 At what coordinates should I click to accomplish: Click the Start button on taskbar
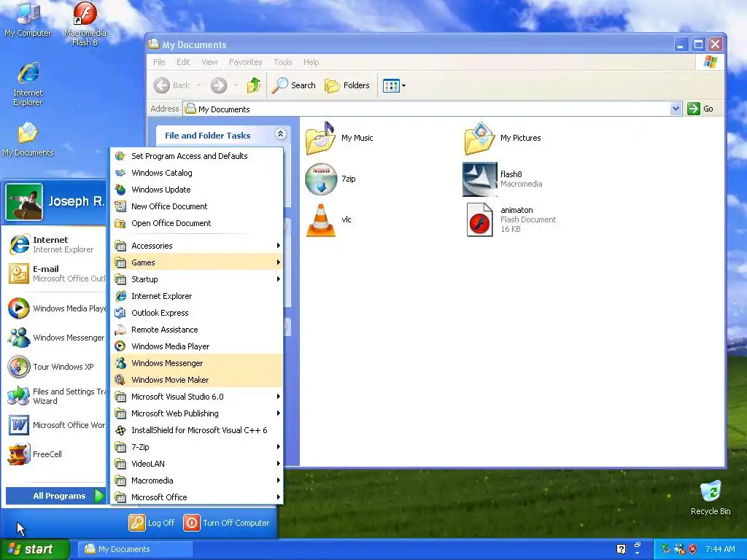coord(34,549)
